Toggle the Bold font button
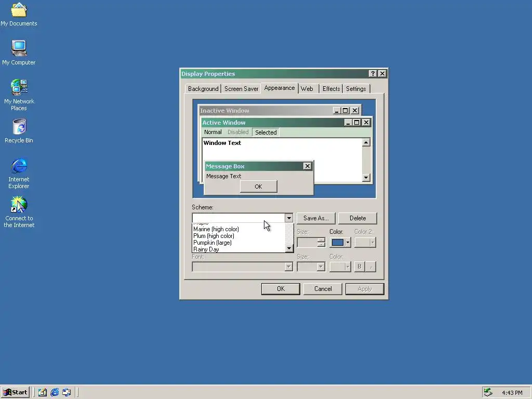The image size is (532, 399). click(x=360, y=267)
